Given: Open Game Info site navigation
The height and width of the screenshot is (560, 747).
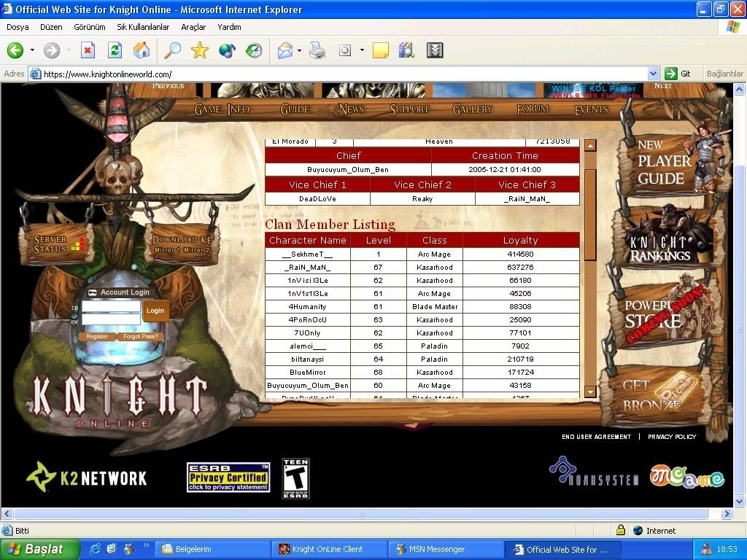Looking at the screenshot, I should click(222, 109).
